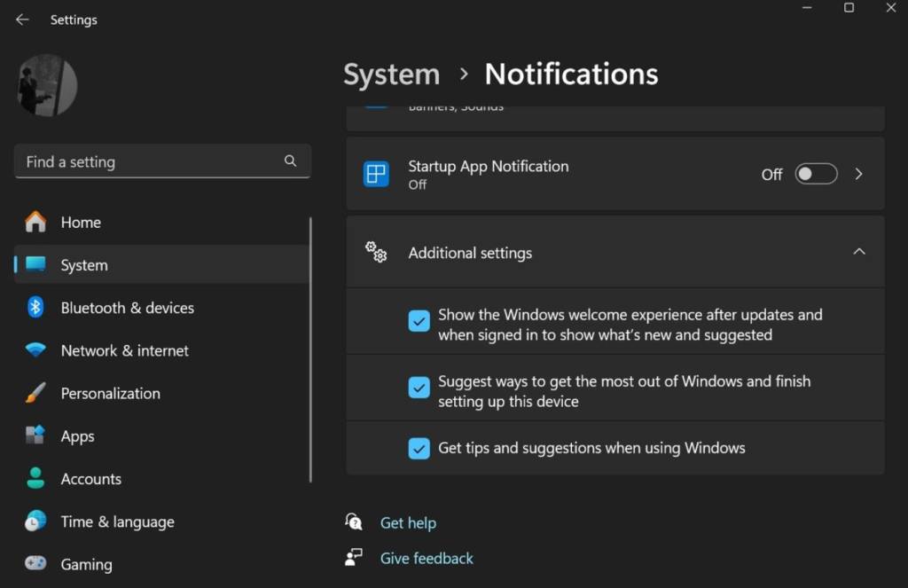Click the Time & language clock icon
Image resolution: width=908 pixels, height=588 pixels.
point(35,521)
